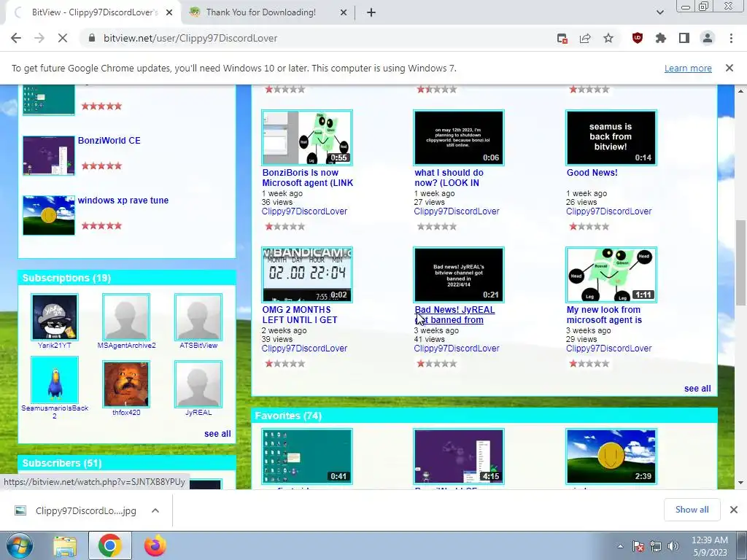Open the volume speaker tray icon
This screenshot has height=560, width=747.
pyautogui.click(x=673, y=546)
